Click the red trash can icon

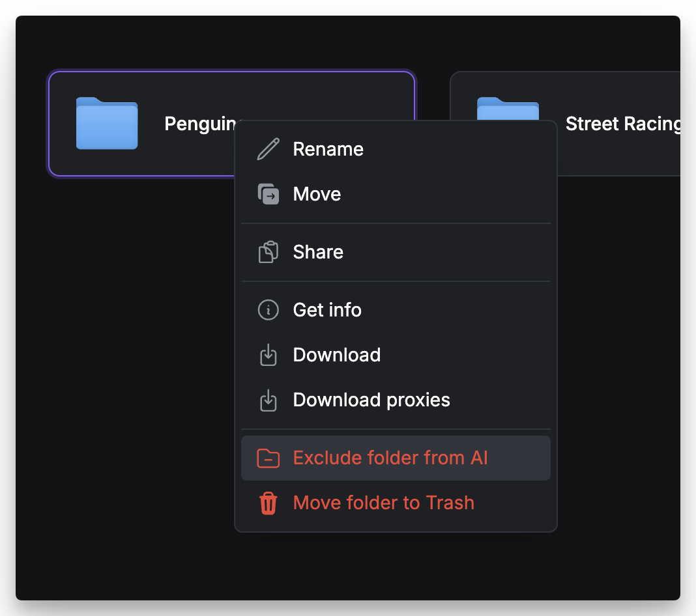268,503
